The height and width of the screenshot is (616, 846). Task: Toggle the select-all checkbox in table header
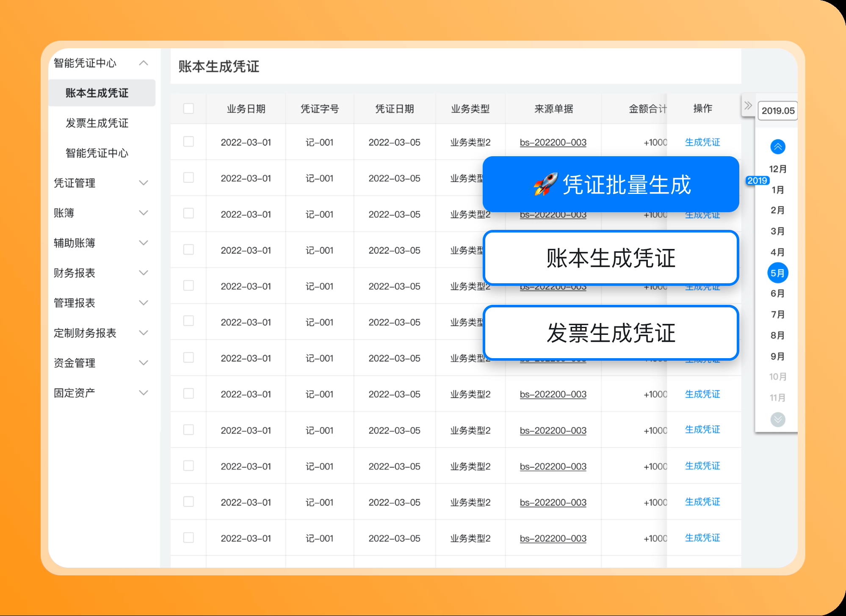click(x=188, y=108)
